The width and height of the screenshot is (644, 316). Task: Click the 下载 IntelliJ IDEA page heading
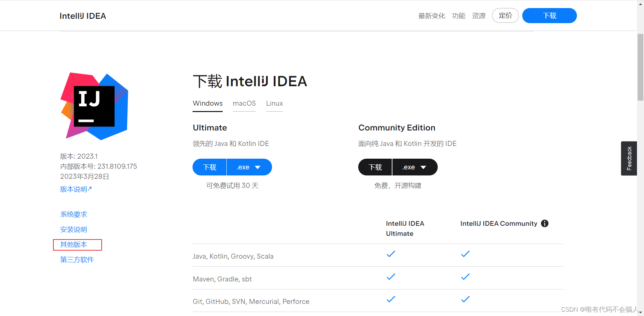(x=250, y=81)
